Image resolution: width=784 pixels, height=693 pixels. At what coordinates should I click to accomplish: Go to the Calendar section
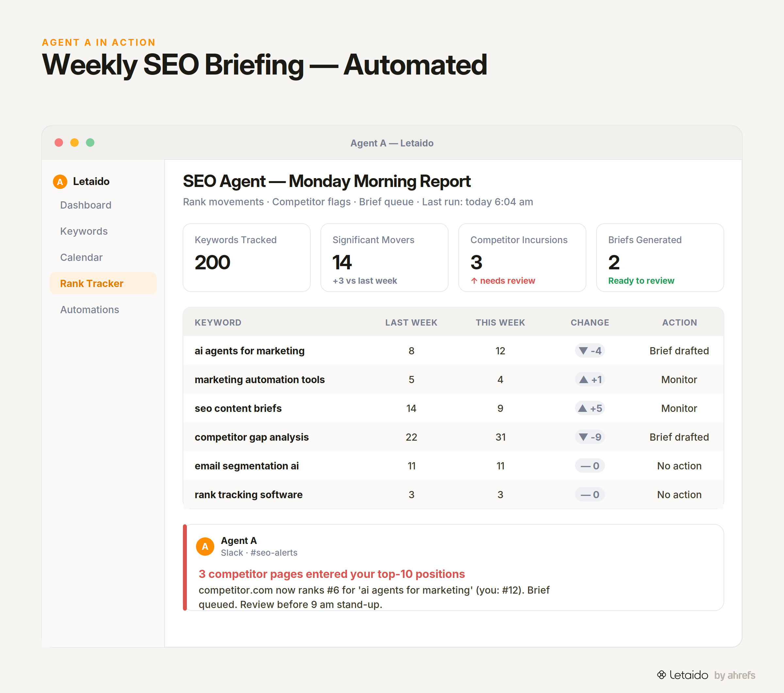[x=81, y=257]
